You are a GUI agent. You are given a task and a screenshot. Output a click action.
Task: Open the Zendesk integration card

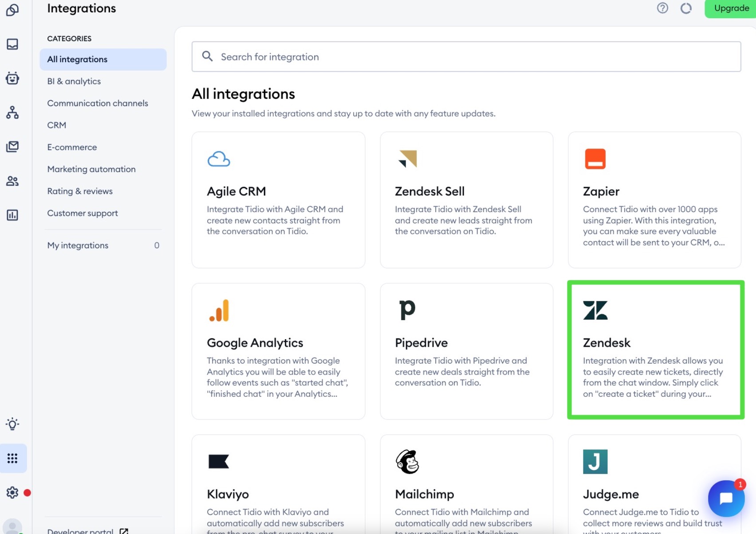(x=655, y=351)
